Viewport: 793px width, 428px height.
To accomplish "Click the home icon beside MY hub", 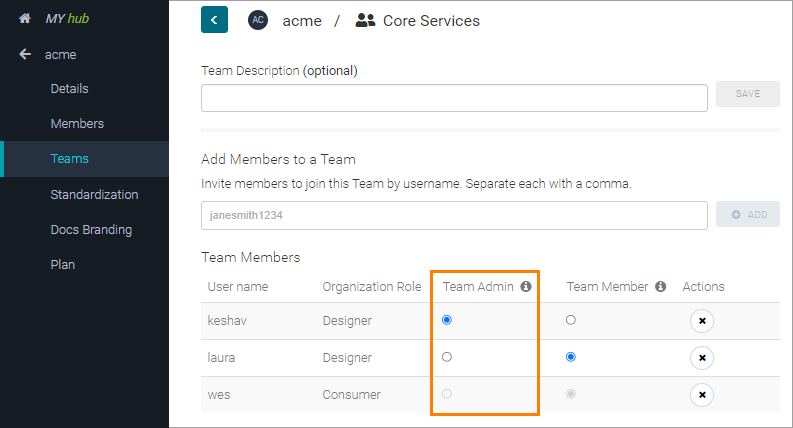I will click(x=25, y=19).
